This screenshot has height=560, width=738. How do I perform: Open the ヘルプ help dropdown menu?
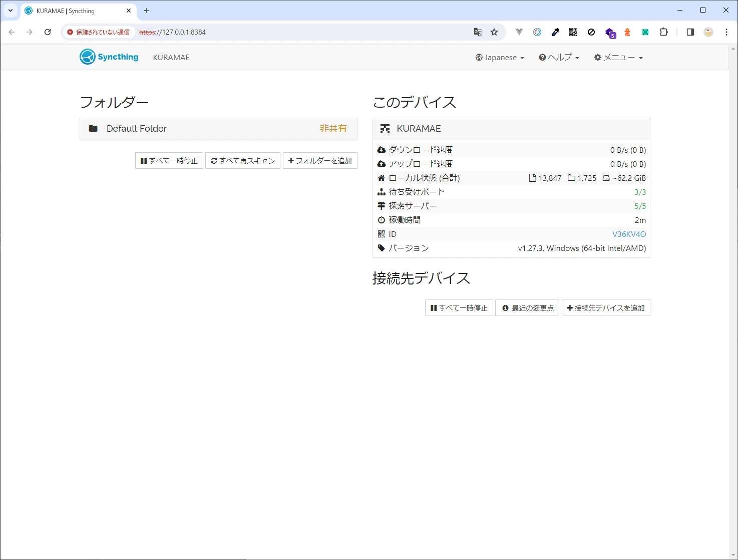(x=559, y=58)
